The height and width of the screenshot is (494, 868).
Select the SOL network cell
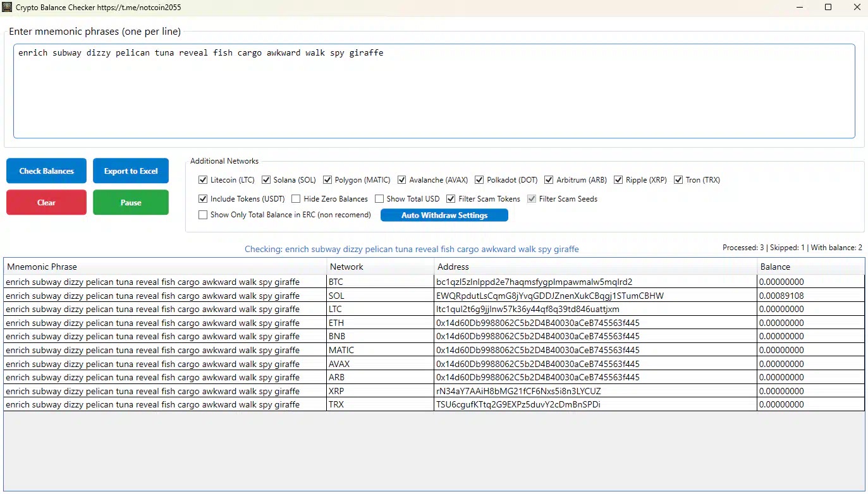coord(381,296)
